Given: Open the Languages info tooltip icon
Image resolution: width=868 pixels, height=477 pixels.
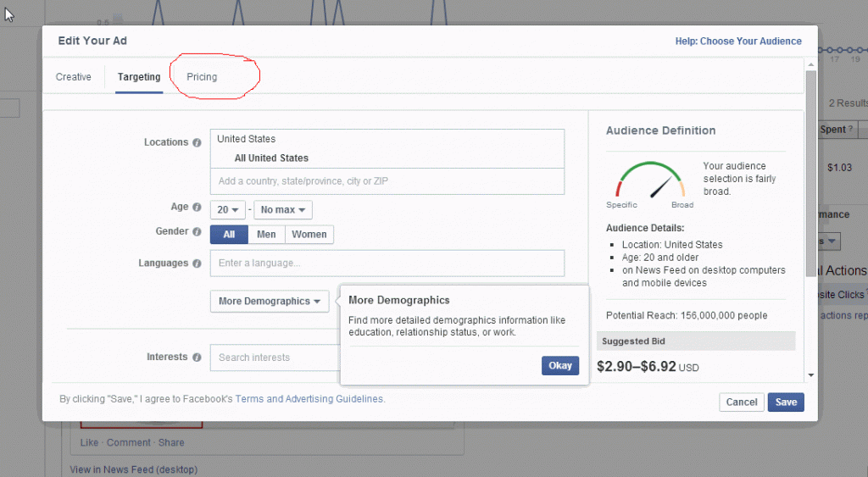Looking at the screenshot, I should click(197, 263).
